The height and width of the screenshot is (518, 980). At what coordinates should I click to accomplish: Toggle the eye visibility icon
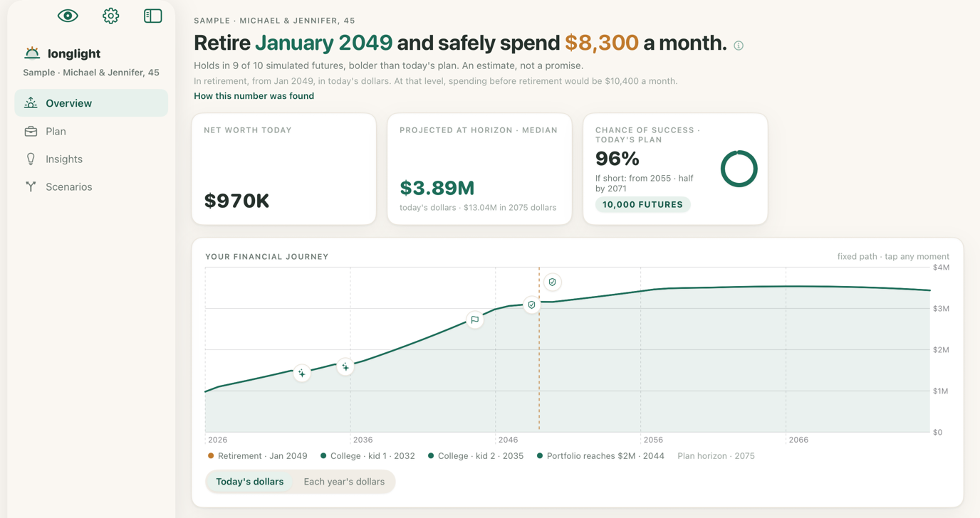point(68,16)
